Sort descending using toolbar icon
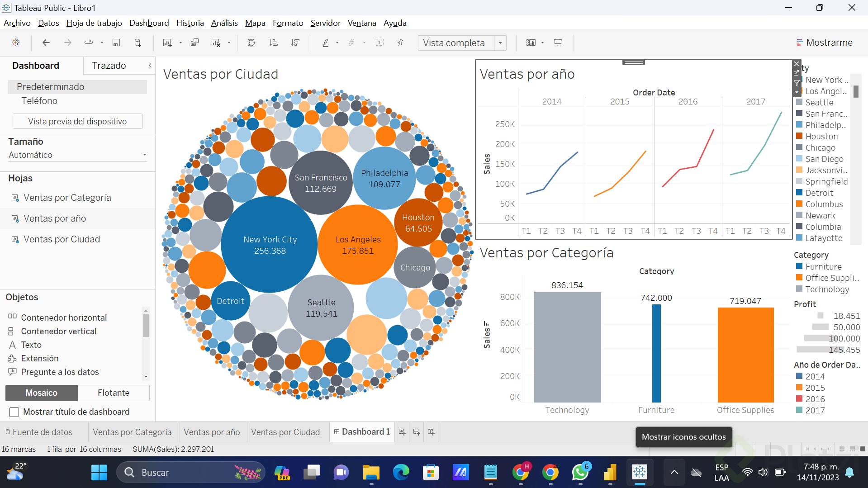The image size is (868, 488). pos(295,43)
